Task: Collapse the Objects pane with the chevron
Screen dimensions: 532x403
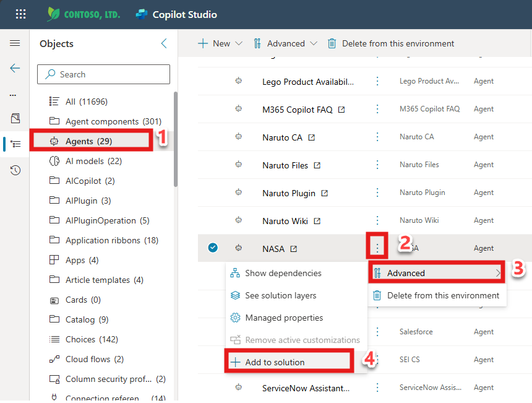Action: [x=164, y=43]
